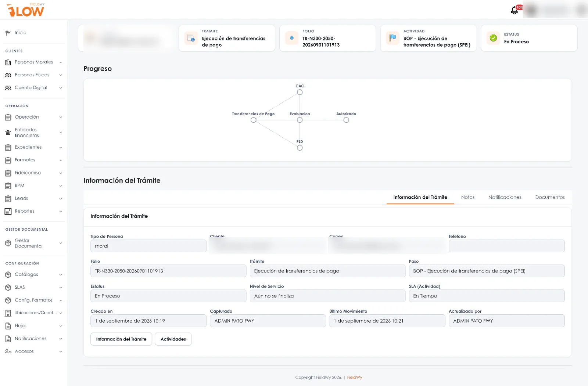This screenshot has width=588, height=386.
Task: Click the Actividad flag icon in header card
Action: [x=392, y=38]
